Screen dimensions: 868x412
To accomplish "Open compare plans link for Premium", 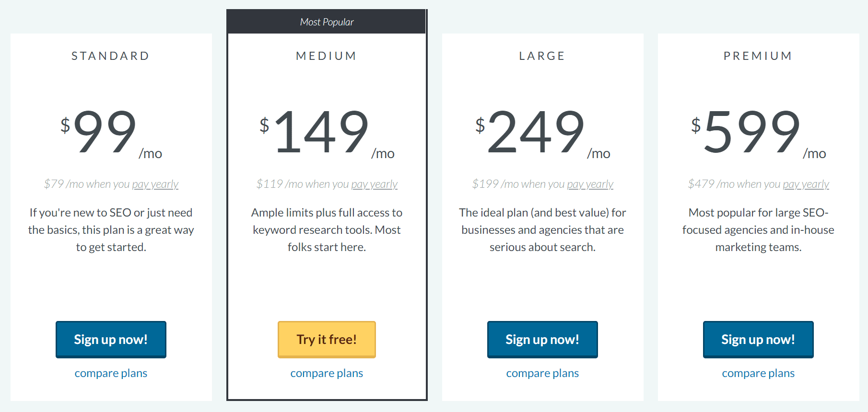I will pyautogui.click(x=758, y=373).
